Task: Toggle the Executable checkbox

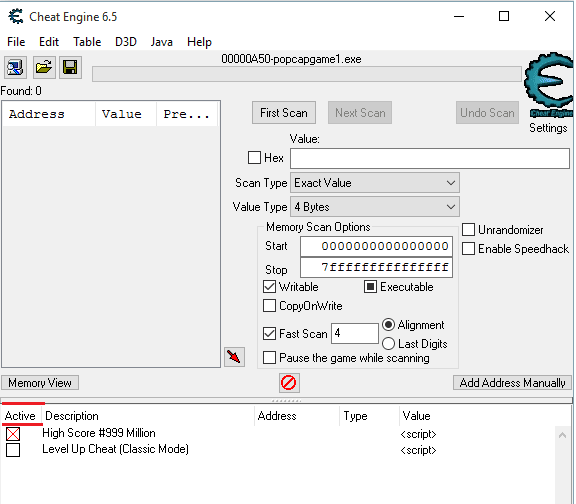Action: coord(370,287)
